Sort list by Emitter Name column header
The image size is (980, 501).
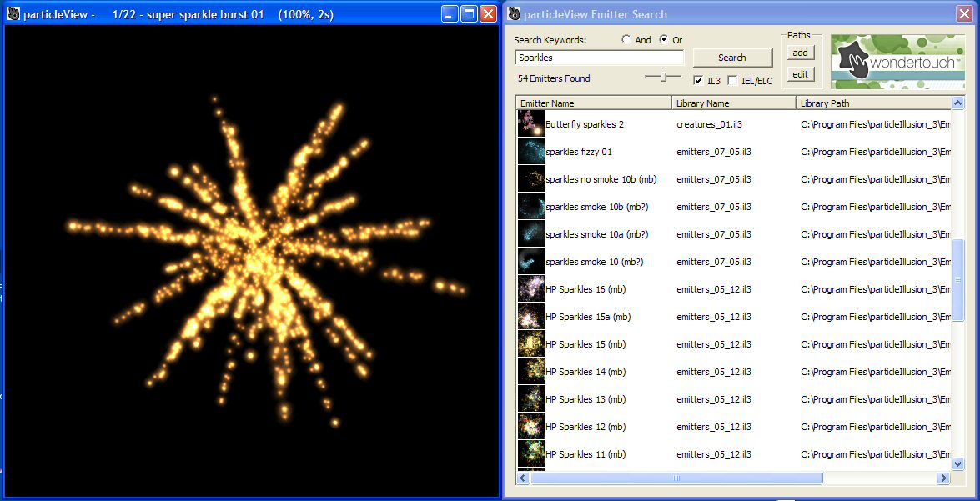(x=593, y=103)
